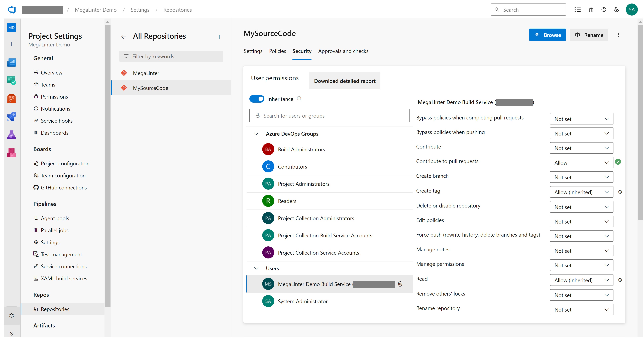Click the MegaLinter Demo Build Service user icon
Screen dimensions: 644x344
(267, 284)
